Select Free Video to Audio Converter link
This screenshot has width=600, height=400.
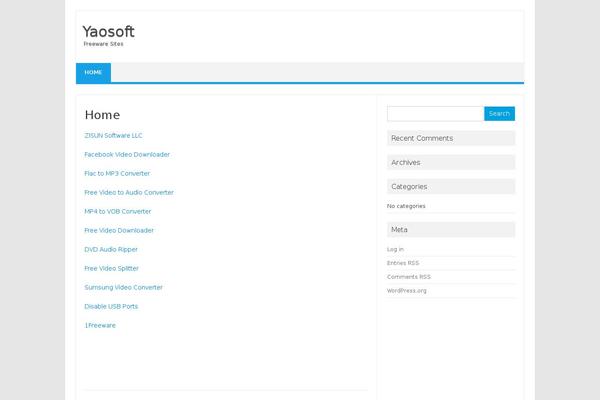pyautogui.click(x=129, y=192)
